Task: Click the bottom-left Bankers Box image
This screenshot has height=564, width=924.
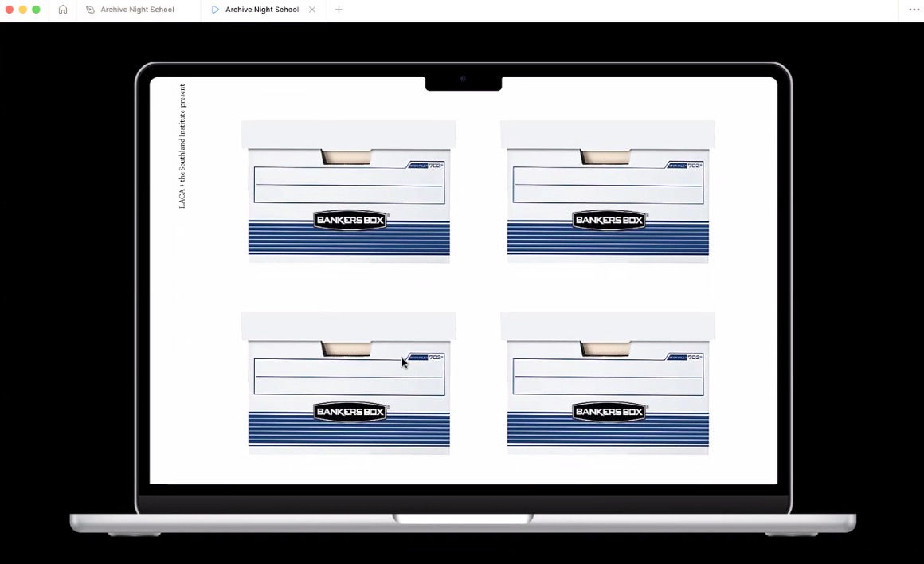Action: (x=349, y=384)
